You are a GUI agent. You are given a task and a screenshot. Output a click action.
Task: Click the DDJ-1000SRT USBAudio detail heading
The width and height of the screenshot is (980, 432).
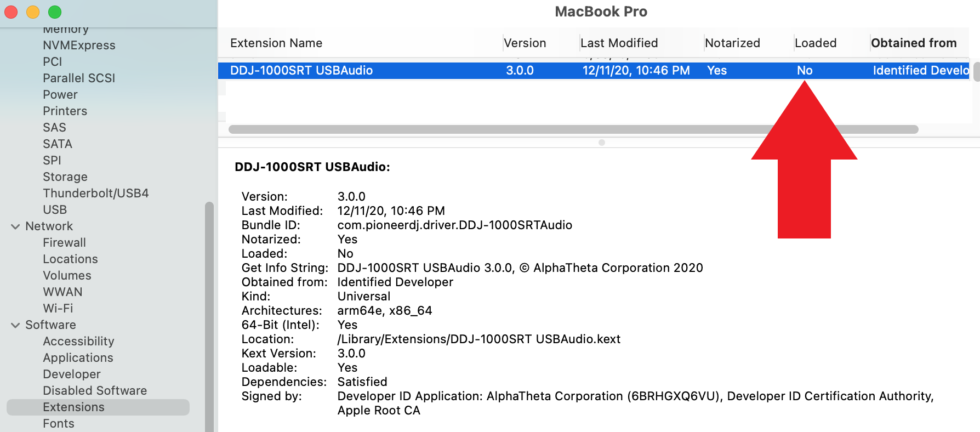pyautogui.click(x=312, y=167)
